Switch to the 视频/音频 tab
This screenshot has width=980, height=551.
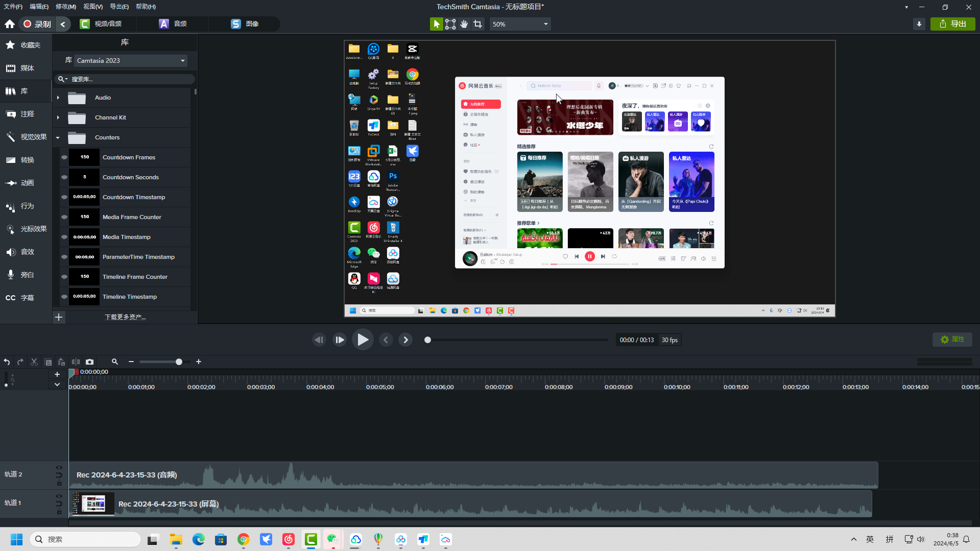[101, 24]
